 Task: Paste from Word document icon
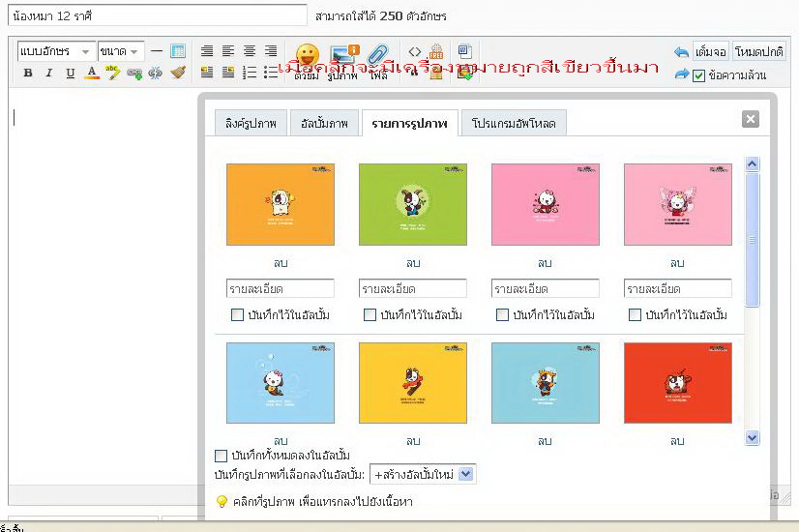coord(464,51)
